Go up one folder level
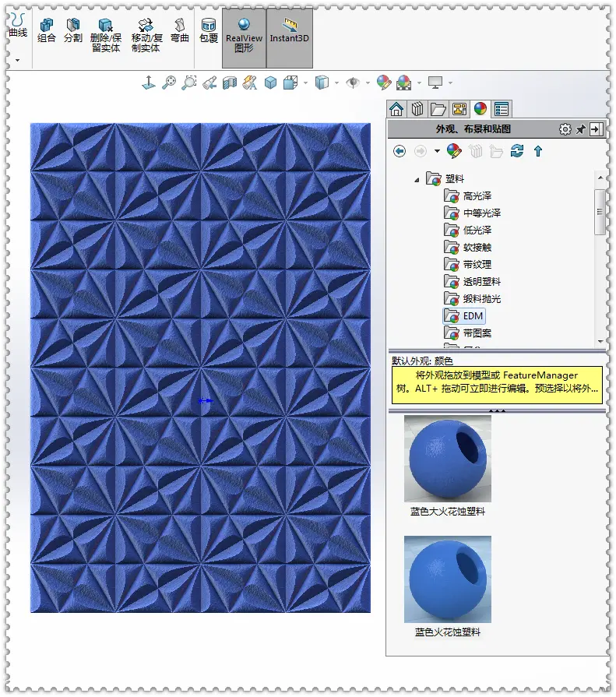 [x=538, y=152]
